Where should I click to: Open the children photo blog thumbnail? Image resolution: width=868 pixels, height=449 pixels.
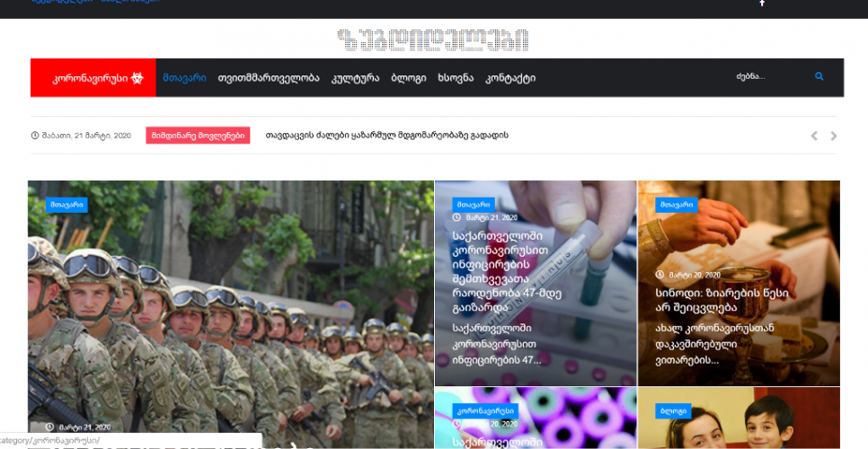[x=739, y=418]
